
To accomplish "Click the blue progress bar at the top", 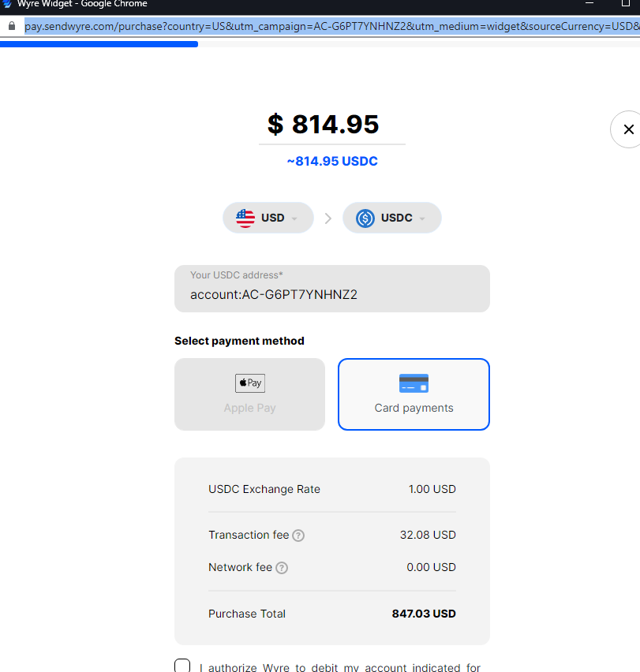I will coord(99,43).
